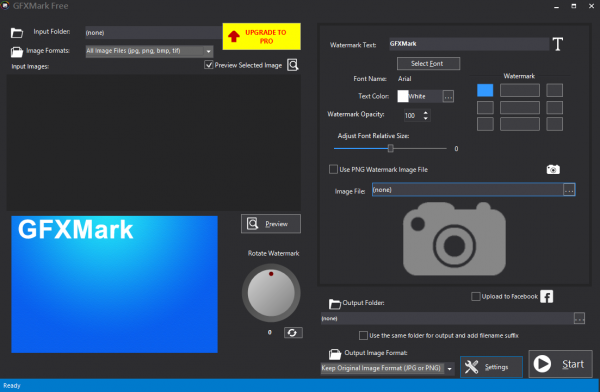Click the Rotate Watermark dial knob
The height and width of the screenshot is (392, 600).
coord(271,293)
